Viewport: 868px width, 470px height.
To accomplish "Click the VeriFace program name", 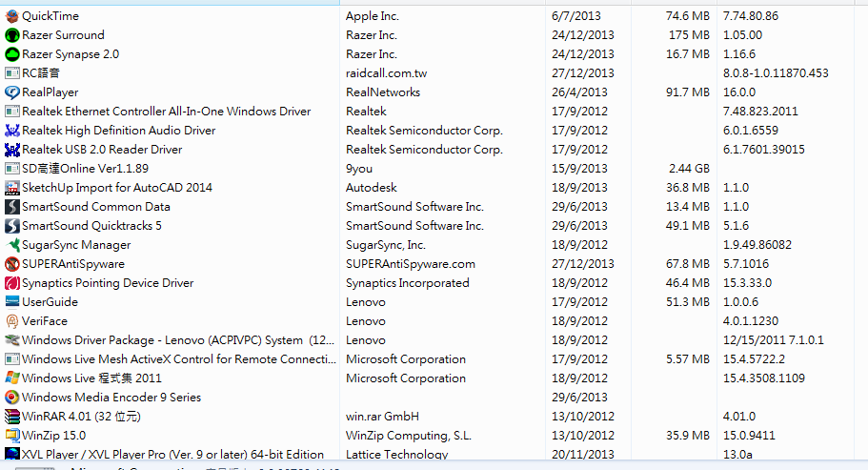I will [45, 321].
